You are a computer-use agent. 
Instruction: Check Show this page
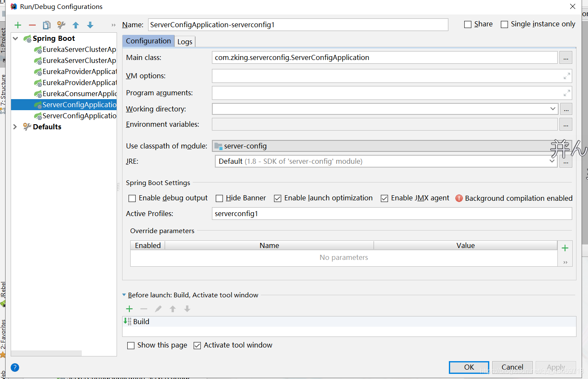(x=131, y=345)
